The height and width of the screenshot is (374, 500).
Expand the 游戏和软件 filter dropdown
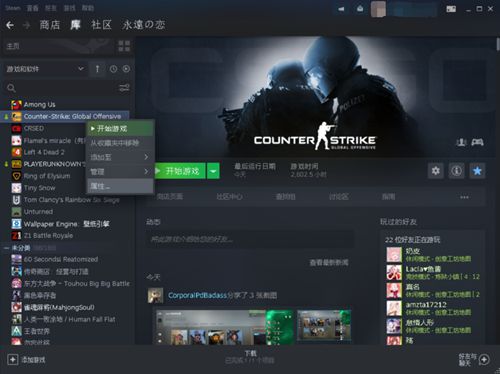click(x=45, y=69)
